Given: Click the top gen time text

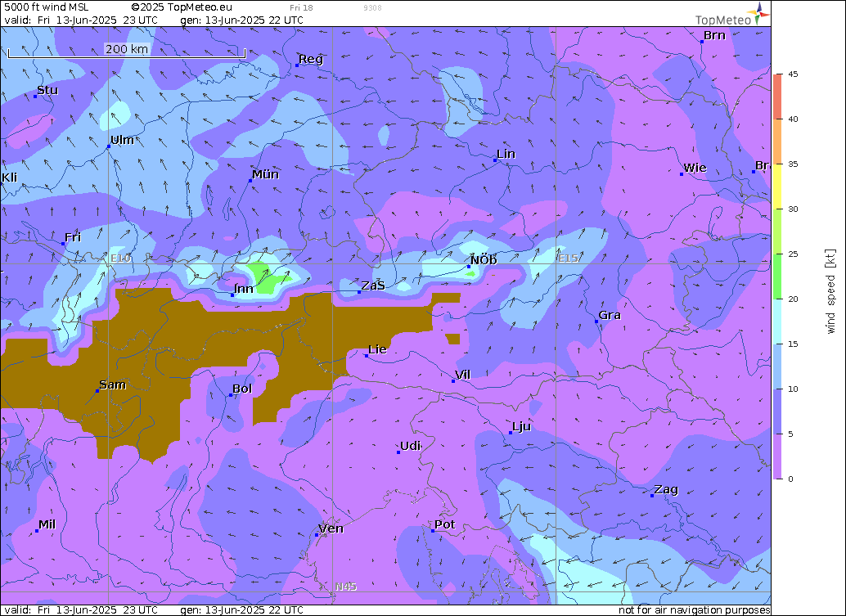Looking at the screenshot, I should [x=241, y=20].
